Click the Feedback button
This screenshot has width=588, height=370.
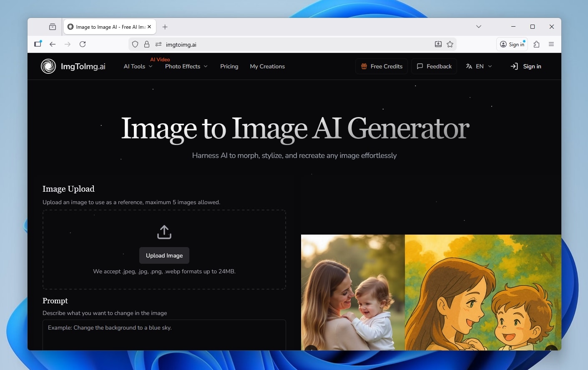434,66
